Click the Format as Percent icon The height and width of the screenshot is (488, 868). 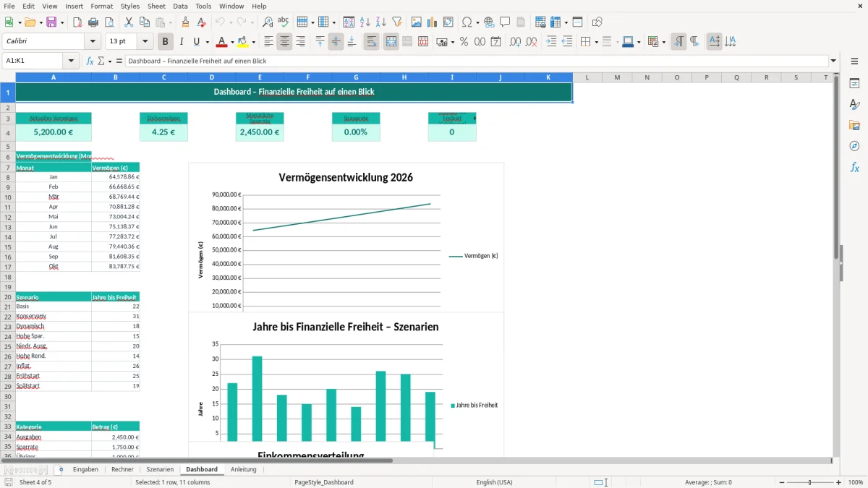pos(464,42)
